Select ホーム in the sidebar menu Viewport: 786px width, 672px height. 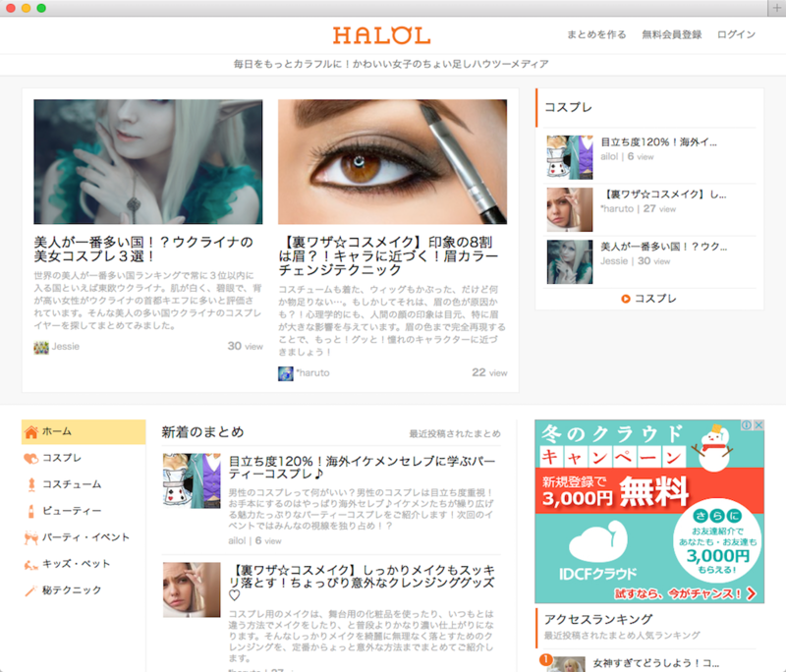click(84, 432)
